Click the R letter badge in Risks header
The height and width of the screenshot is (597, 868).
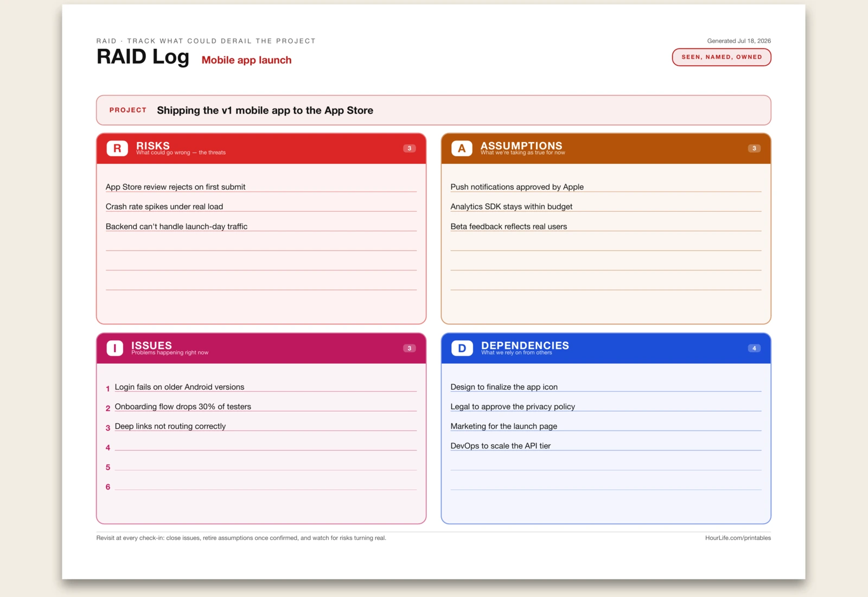click(117, 148)
